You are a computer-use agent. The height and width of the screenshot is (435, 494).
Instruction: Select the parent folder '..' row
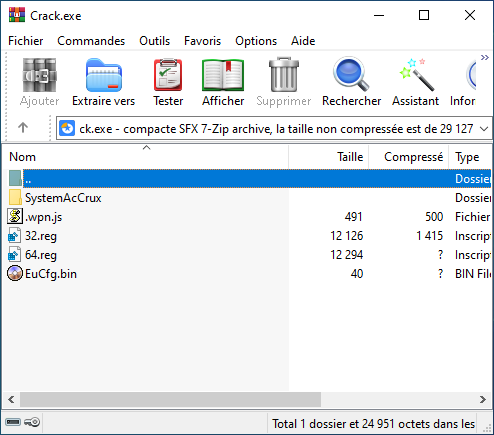point(249,179)
